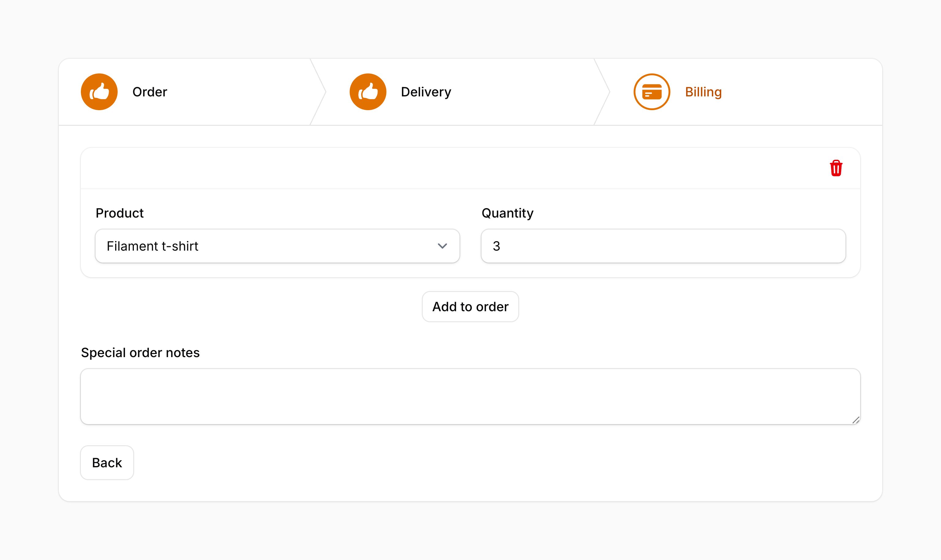Delete the order item with trash icon

pyautogui.click(x=836, y=168)
